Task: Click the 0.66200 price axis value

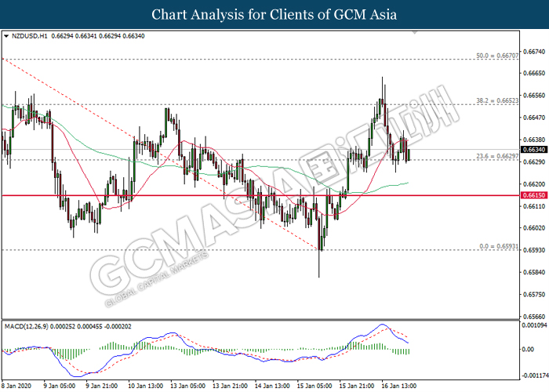Action: click(534, 183)
